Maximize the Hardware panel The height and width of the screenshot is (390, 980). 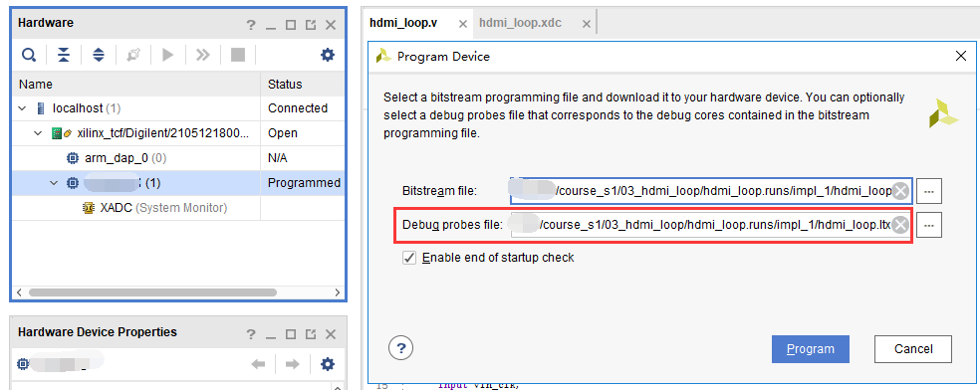pos(291,25)
